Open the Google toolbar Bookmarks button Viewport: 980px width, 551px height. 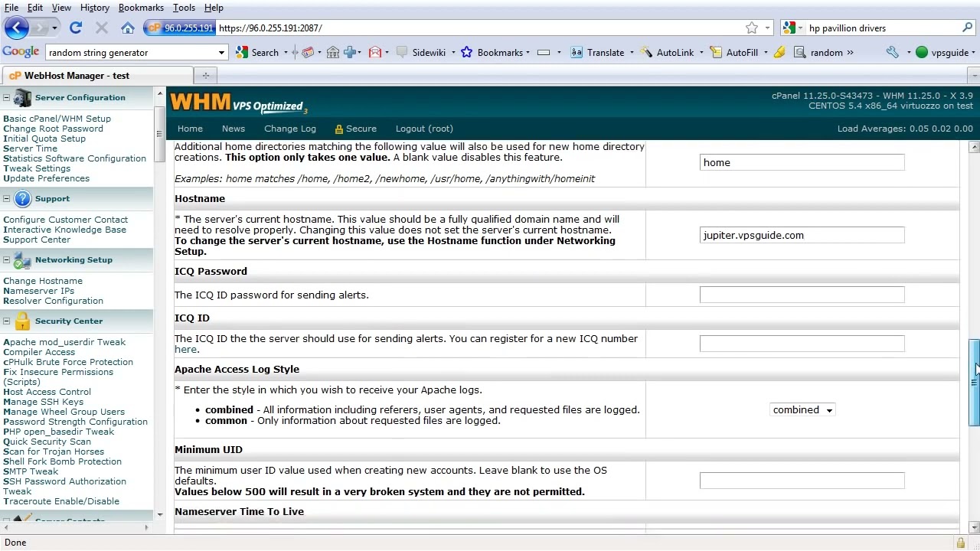(494, 53)
